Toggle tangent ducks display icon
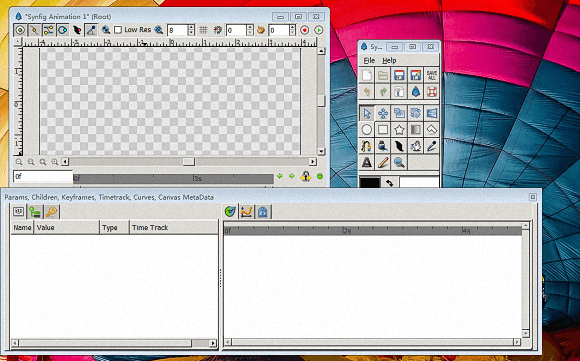Viewport: 580px width, 361px height. tap(48, 30)
